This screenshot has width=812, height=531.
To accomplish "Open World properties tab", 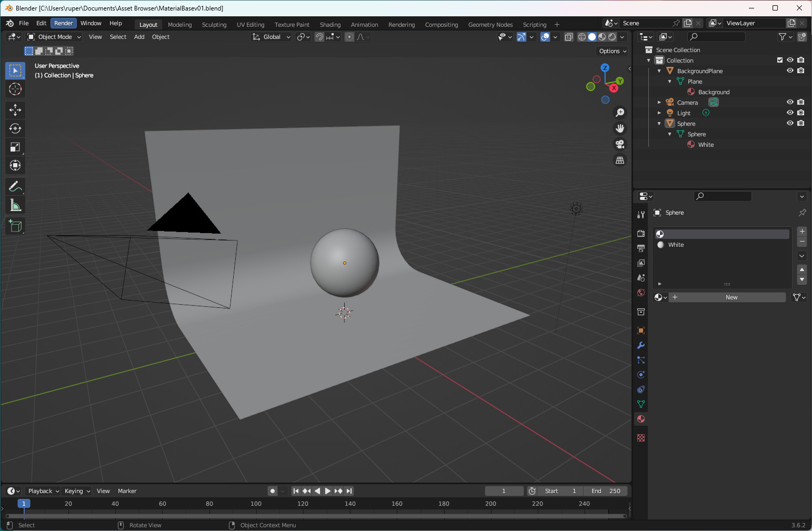I will coord(641,292).
